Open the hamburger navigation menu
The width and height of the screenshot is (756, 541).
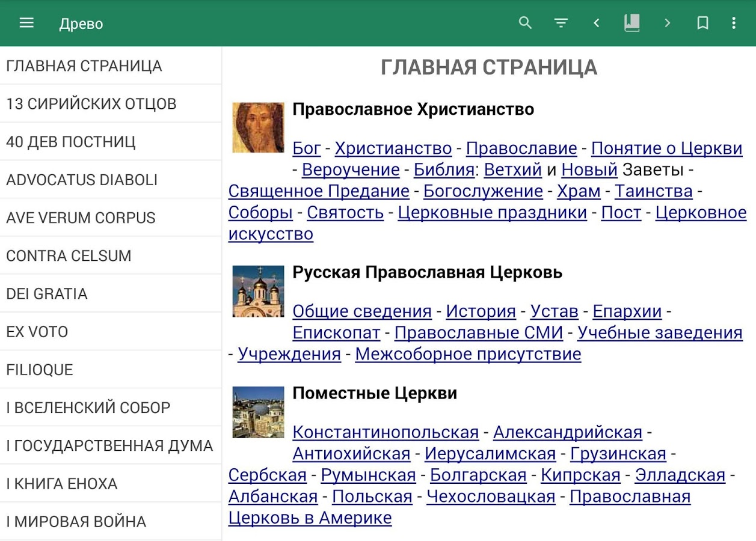point(26,23)
